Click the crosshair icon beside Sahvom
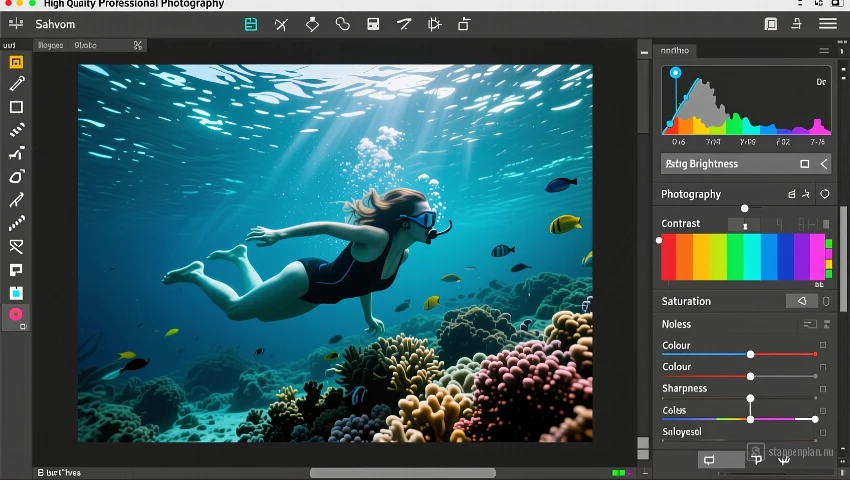This screenshot has height=480, width=850. 16,23
